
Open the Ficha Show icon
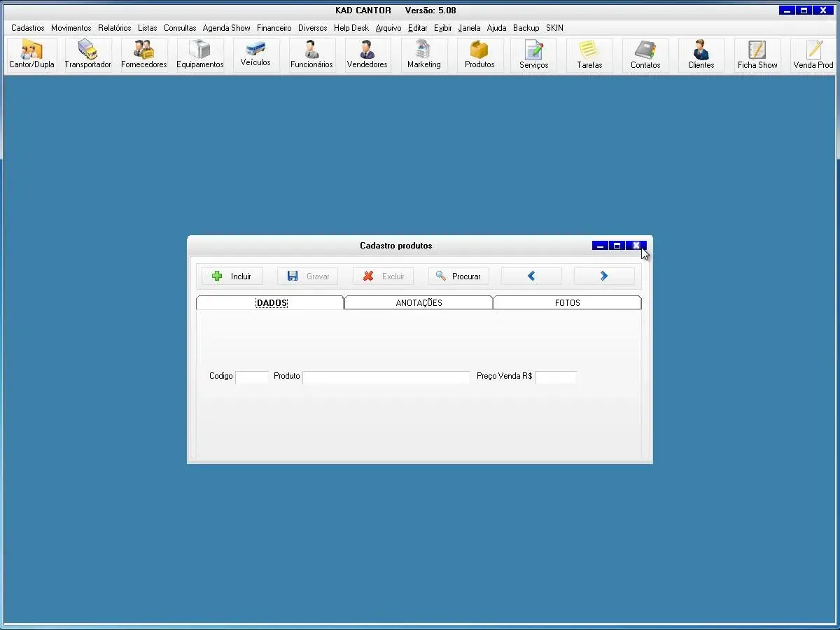(757, 55)
